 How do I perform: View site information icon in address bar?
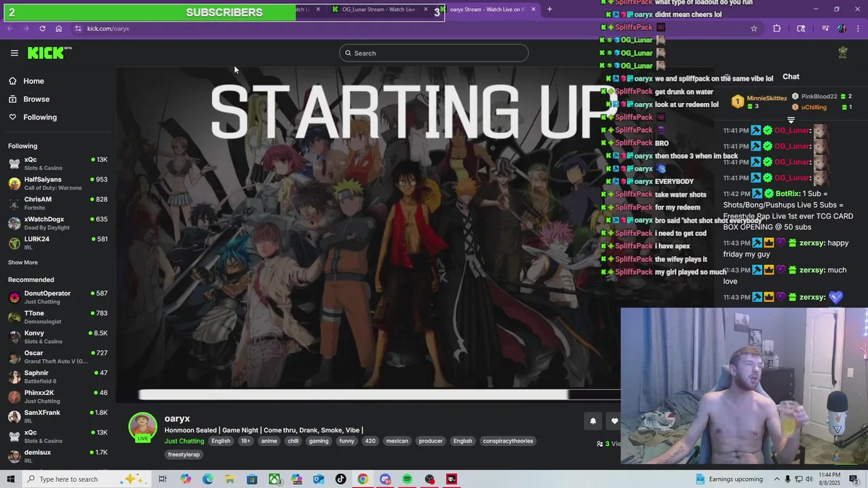[78, 28]
